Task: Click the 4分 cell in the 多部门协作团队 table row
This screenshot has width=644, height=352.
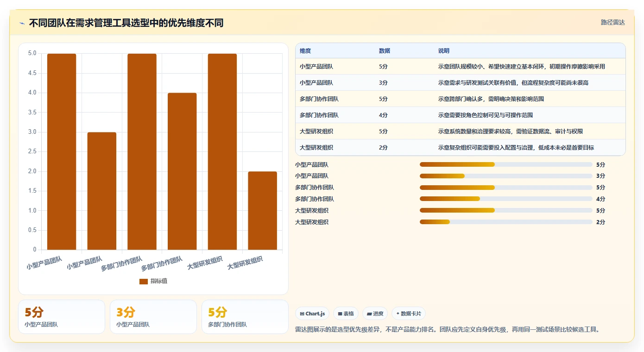Action: point(383,115)
